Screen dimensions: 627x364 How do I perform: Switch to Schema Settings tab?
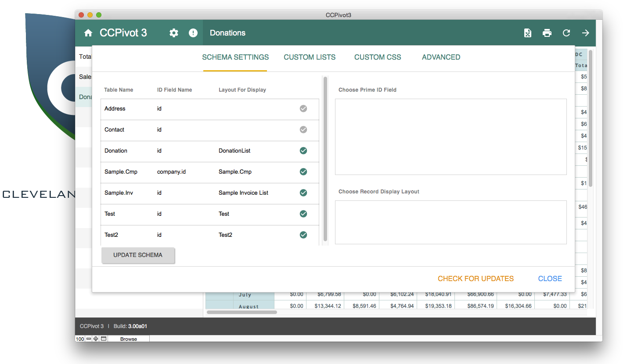click(235, 57)
